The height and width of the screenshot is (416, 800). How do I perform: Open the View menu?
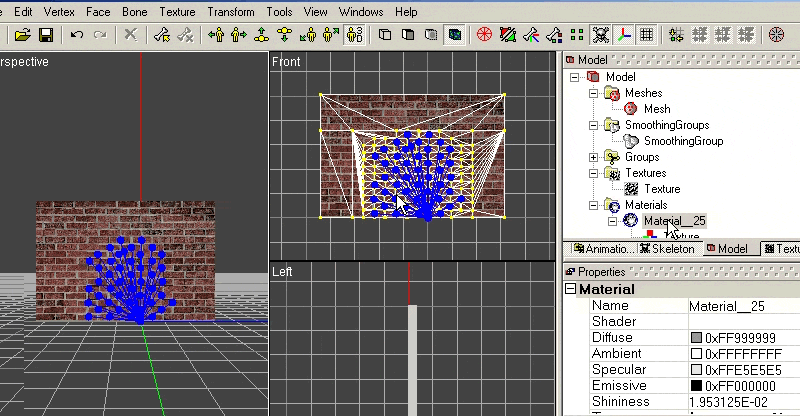[315, 12]
